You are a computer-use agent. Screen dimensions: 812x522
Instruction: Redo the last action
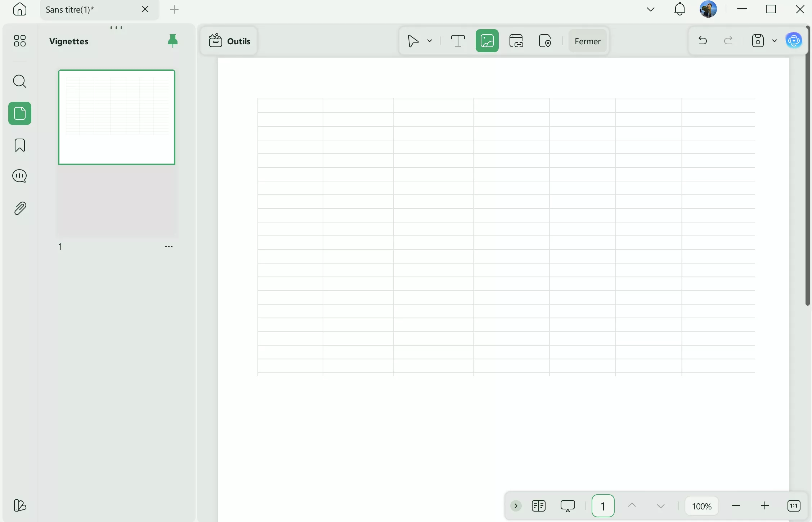tap(728, 41)
